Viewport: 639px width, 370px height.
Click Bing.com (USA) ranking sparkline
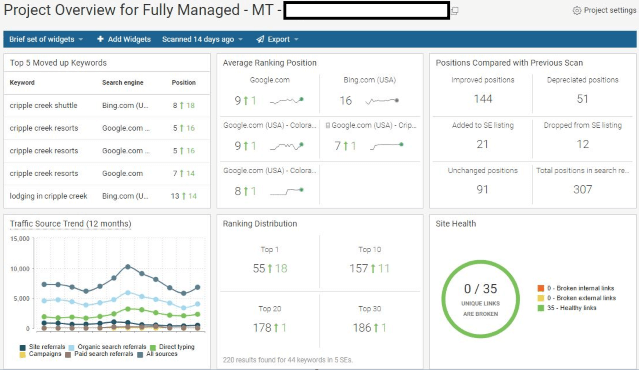[382, 100]
